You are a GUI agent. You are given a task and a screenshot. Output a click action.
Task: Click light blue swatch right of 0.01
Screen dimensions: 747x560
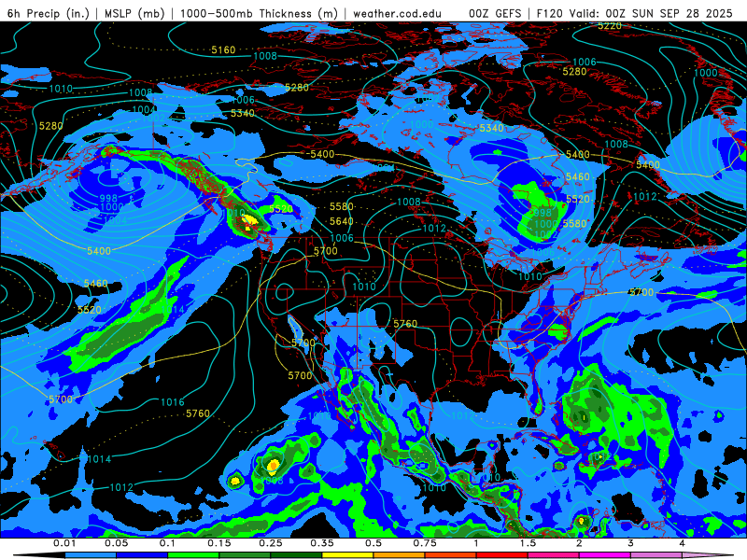[90, 555]
